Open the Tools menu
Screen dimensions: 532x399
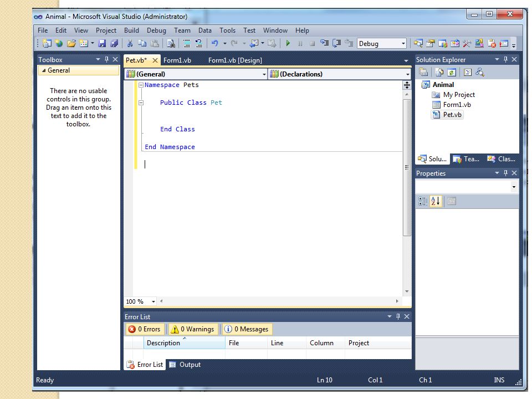coord(227,30)
